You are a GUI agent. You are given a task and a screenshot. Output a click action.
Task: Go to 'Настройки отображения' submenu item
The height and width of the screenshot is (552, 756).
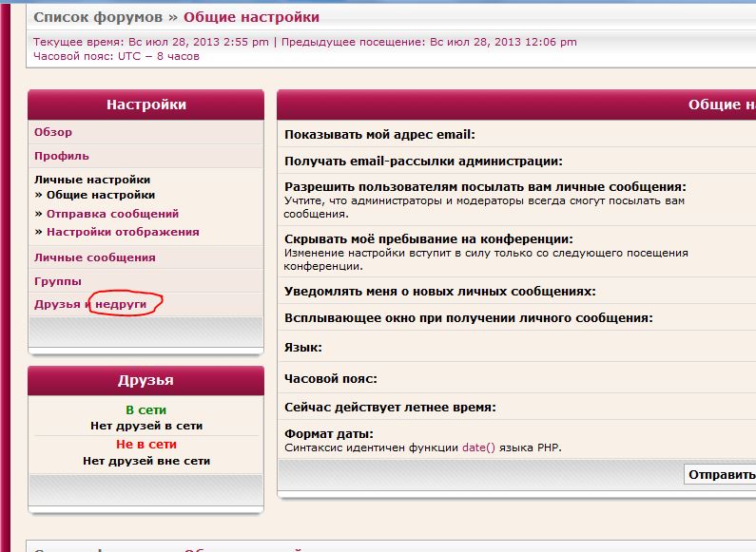[123, 232]
